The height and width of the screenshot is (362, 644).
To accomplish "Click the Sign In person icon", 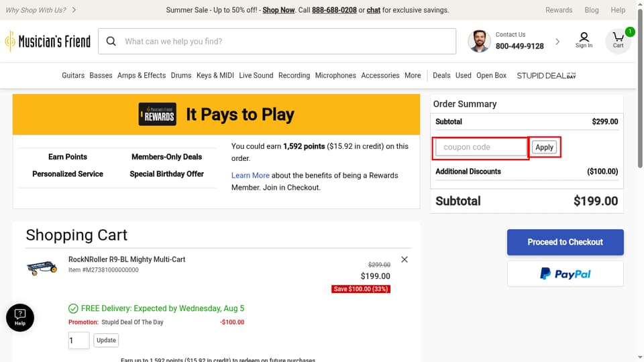I will pos(584,40).
